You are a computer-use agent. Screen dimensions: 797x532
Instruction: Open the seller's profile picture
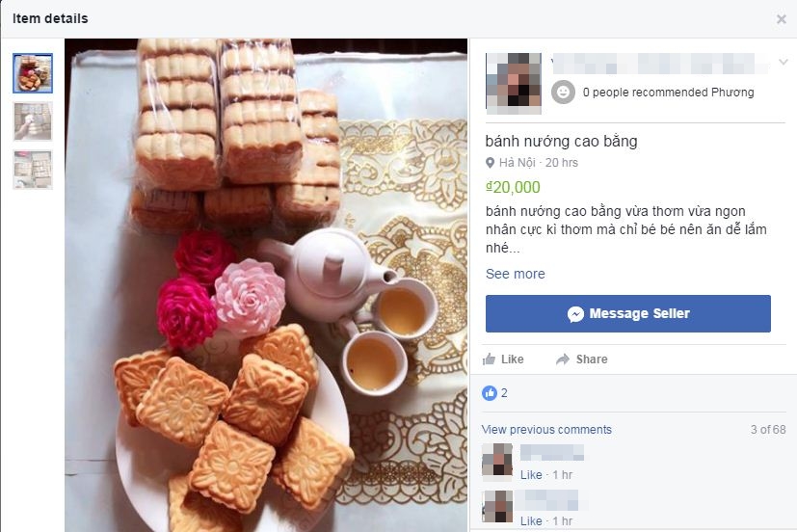tap(514, 83)
